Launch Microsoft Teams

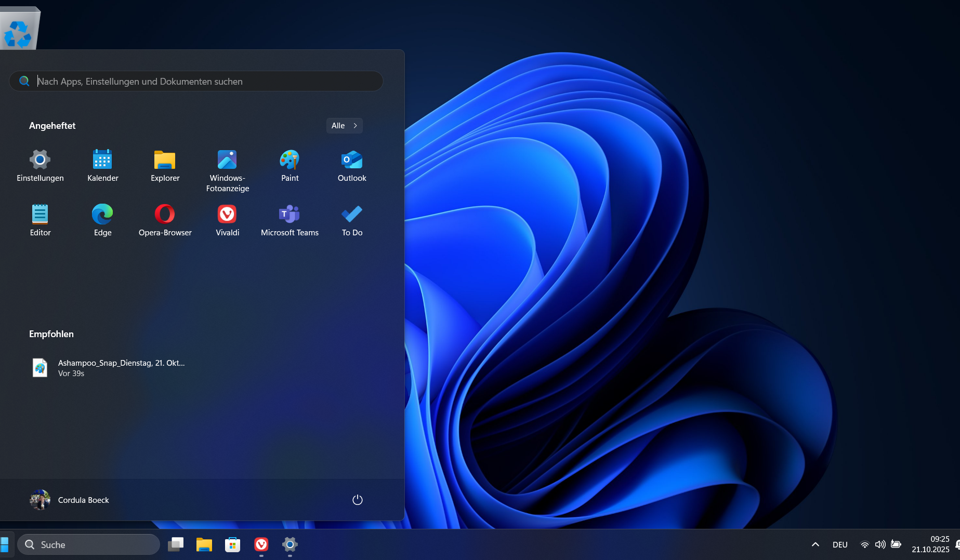290,220
